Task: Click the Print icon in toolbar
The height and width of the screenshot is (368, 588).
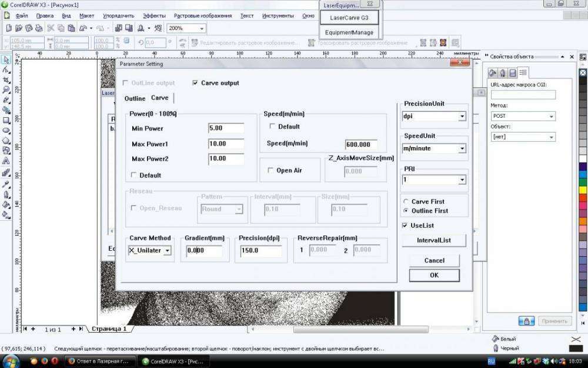Action: click(39, 28)
